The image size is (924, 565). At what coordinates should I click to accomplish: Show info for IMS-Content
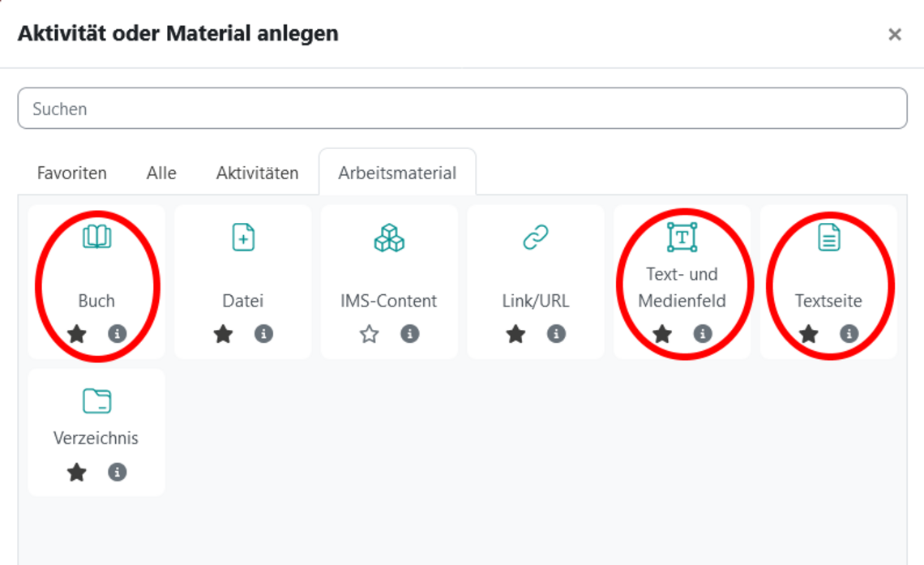click(410, 334)
